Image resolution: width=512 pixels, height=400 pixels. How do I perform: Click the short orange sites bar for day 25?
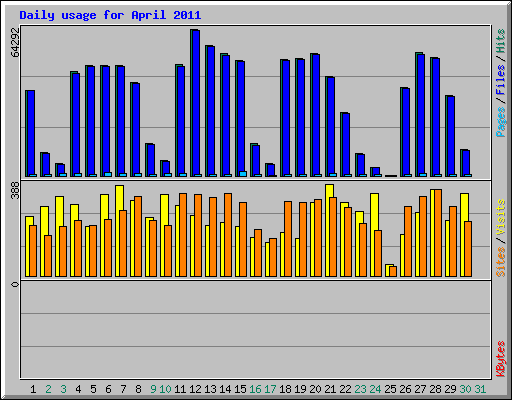[393, 271]
